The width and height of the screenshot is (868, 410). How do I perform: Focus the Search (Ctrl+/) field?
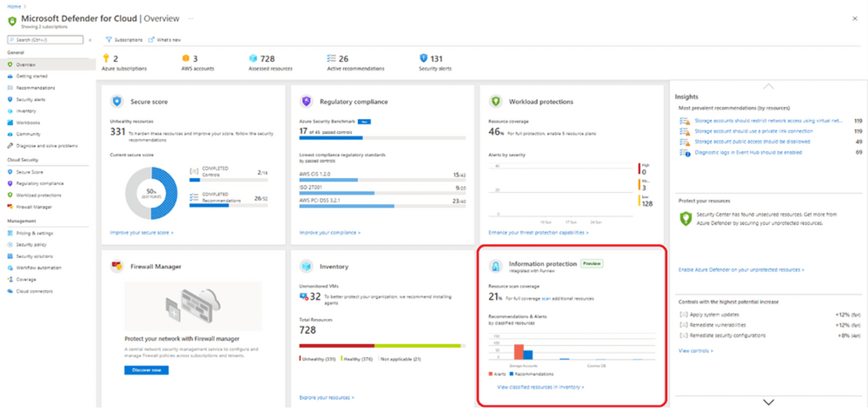point(45,39)
